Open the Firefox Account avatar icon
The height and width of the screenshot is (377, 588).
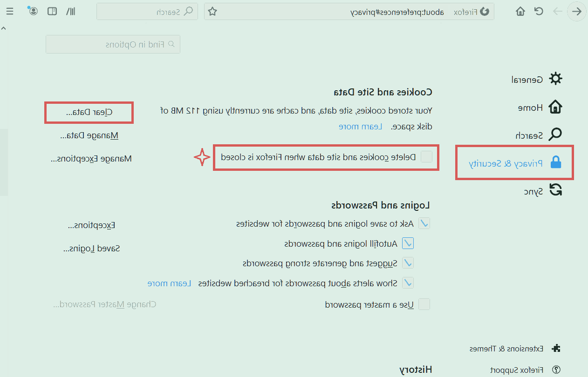coord(33,11)
